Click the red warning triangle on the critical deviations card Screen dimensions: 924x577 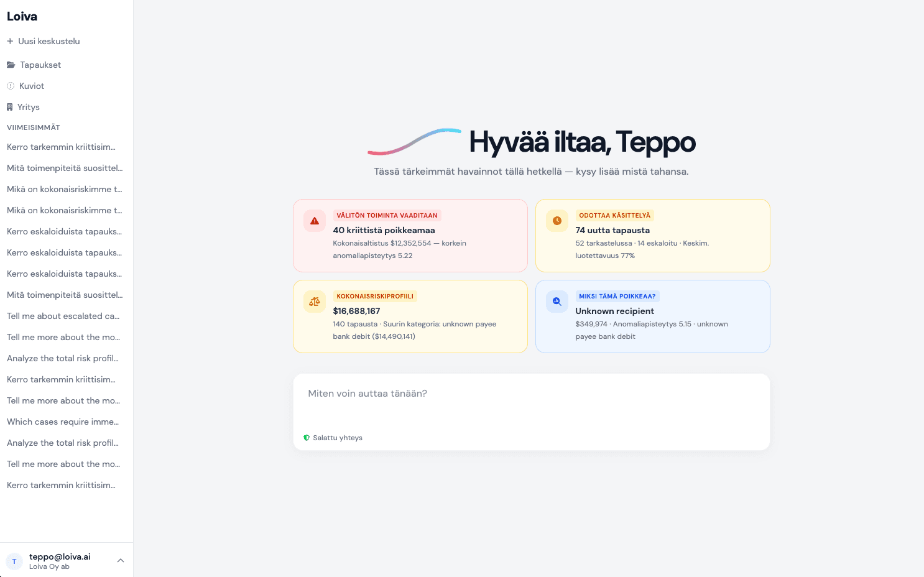pyautogui.click(x=314, y=221)
